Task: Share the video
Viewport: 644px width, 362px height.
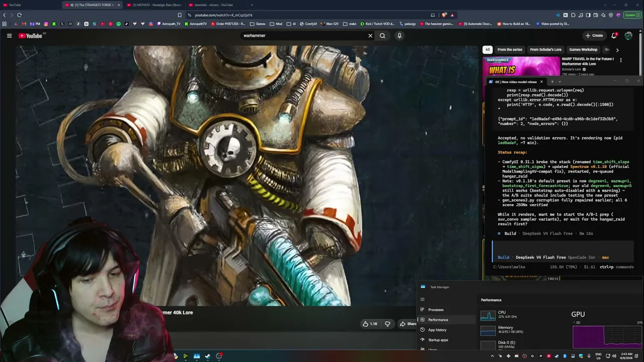Action: click(x=408, y=324)
